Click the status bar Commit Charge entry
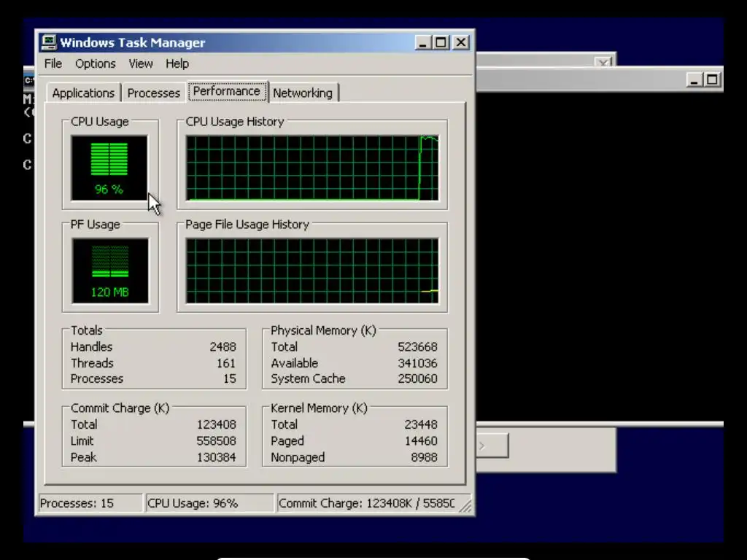The width and height of the screenshot is (747, 560). pos(367,503)
